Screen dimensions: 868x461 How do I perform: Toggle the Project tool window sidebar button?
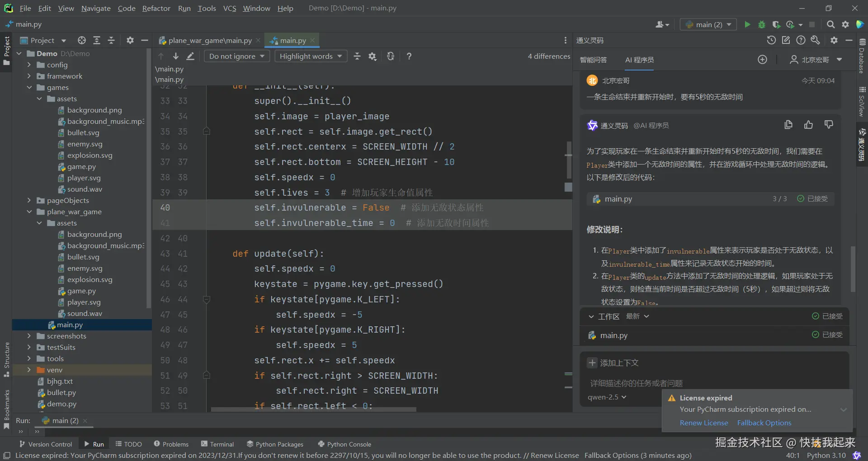tap(6, 50)
